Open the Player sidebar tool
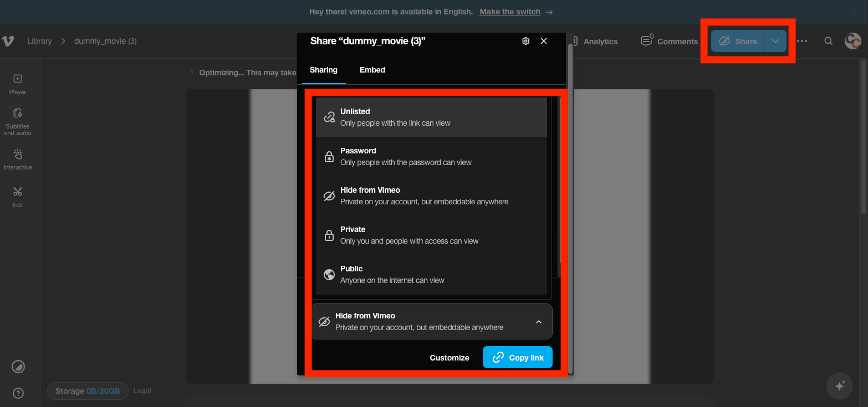 coord(18,84)
